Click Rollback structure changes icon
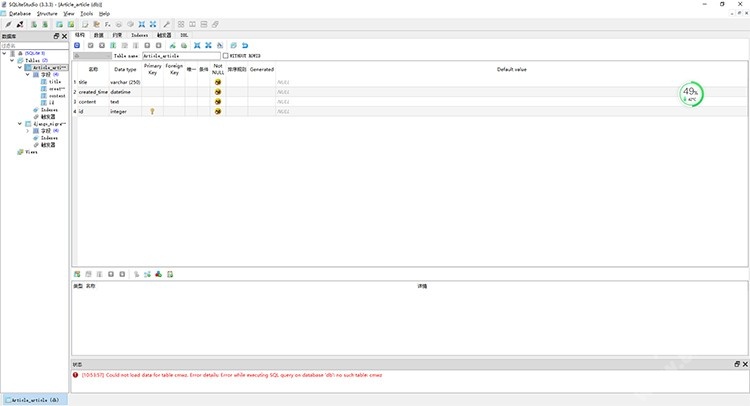Viewport: 750px width, 406px height. [x=102, y=45]
